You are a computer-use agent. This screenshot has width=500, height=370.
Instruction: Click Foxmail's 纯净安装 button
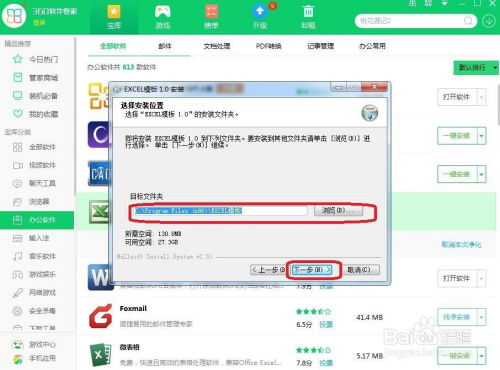[457, 317]
